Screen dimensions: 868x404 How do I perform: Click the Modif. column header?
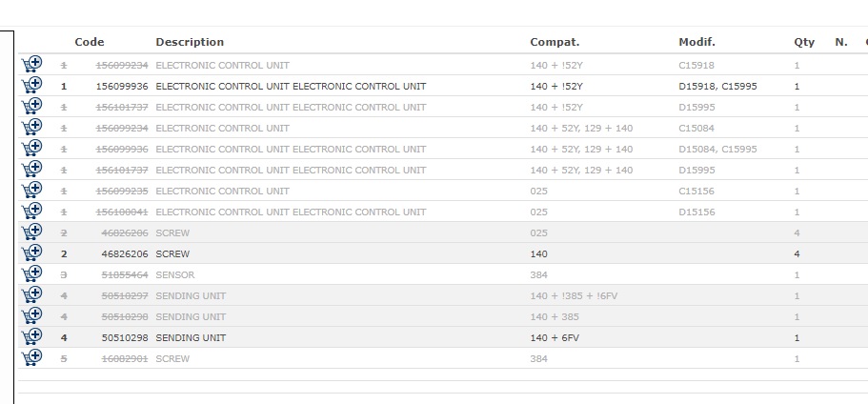coord(696,42)
